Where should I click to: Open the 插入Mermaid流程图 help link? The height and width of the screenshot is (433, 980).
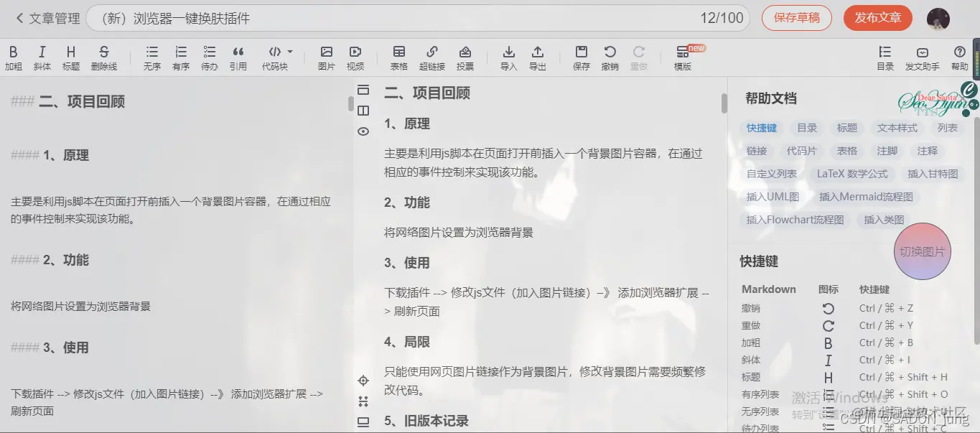click(867, 196)
